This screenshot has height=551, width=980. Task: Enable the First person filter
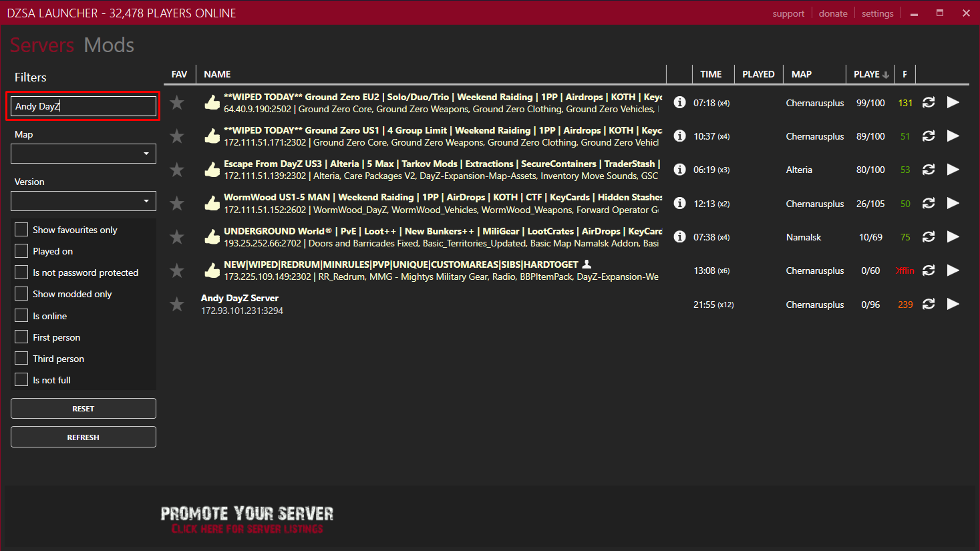click(21, 337)
